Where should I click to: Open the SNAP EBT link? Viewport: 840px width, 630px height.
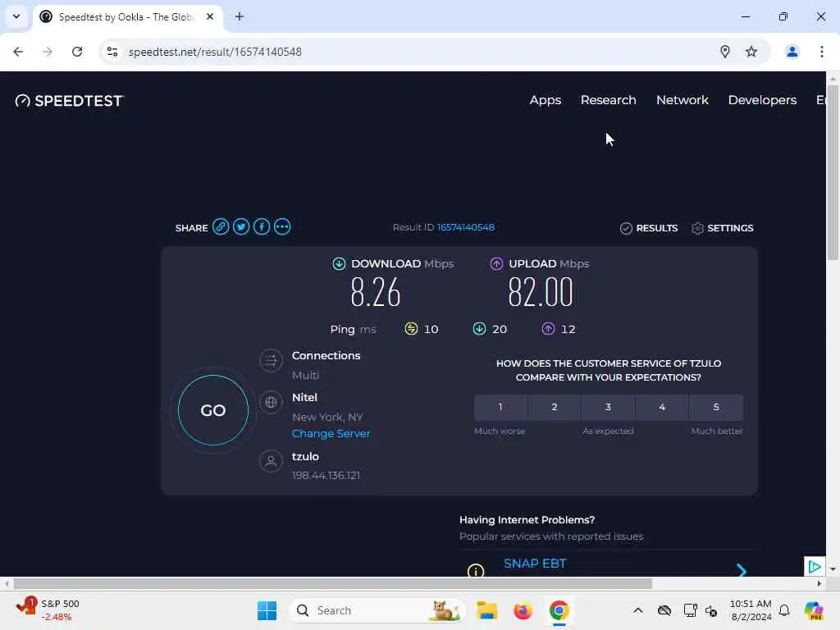[x=535, y=564]
